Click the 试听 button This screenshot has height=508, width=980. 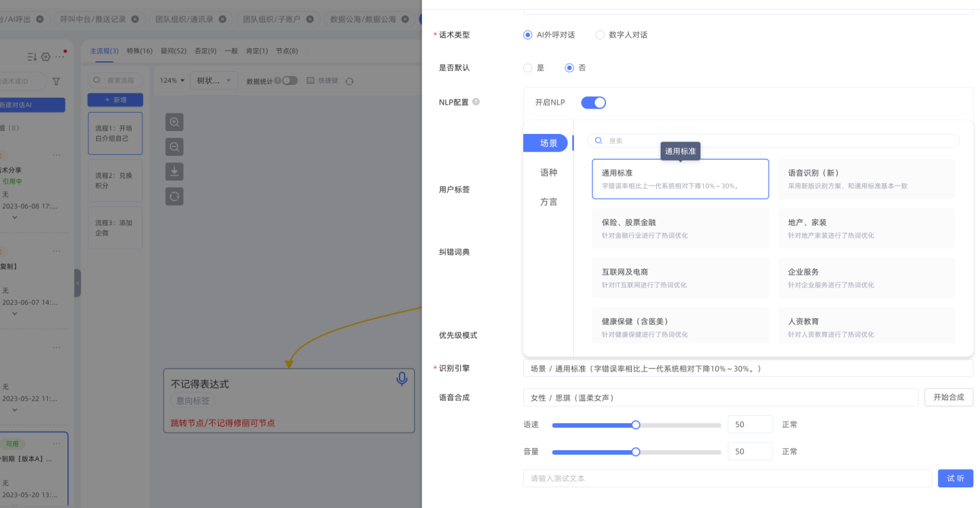coord(955,478)
